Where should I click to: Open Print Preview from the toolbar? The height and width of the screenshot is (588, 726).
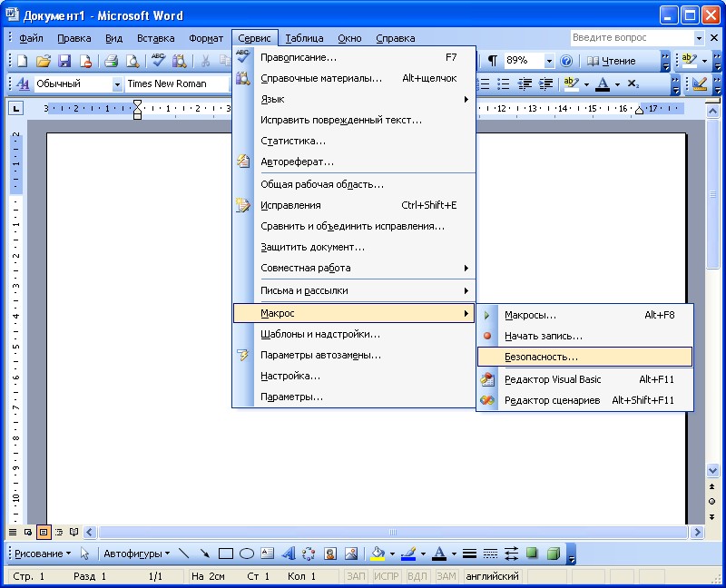click(x=132, y=61)
